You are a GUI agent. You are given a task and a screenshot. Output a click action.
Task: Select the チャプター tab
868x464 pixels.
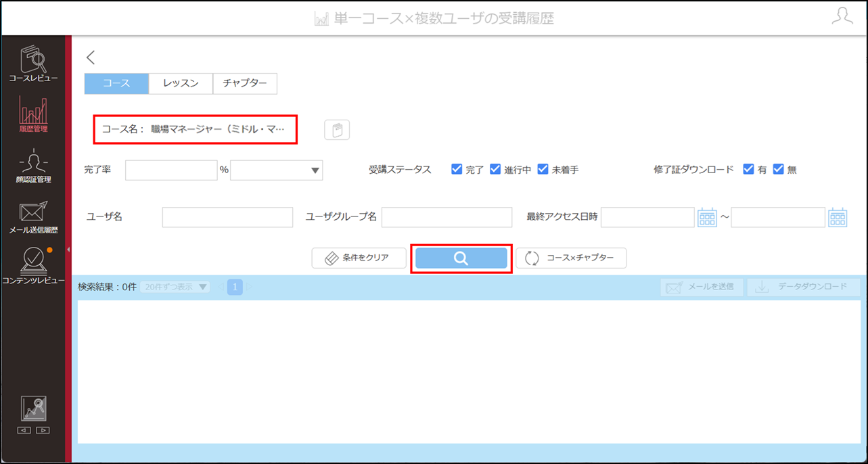point(245,84)
